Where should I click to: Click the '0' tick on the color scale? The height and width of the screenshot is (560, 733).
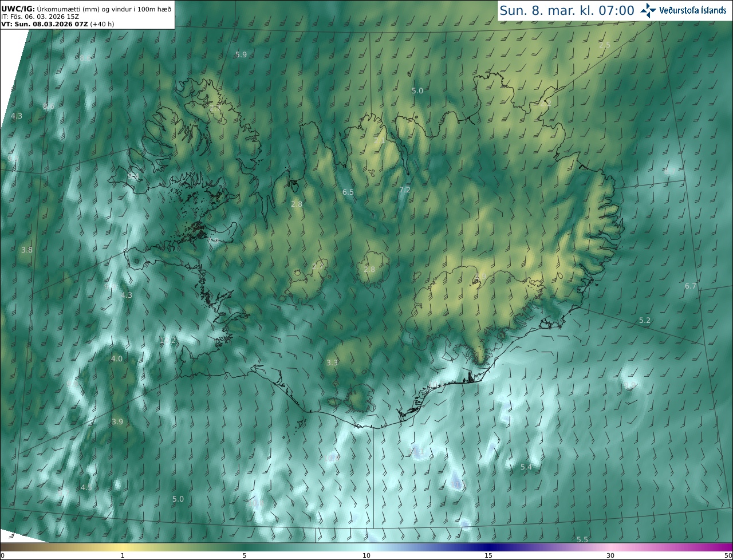pos(2,555)
